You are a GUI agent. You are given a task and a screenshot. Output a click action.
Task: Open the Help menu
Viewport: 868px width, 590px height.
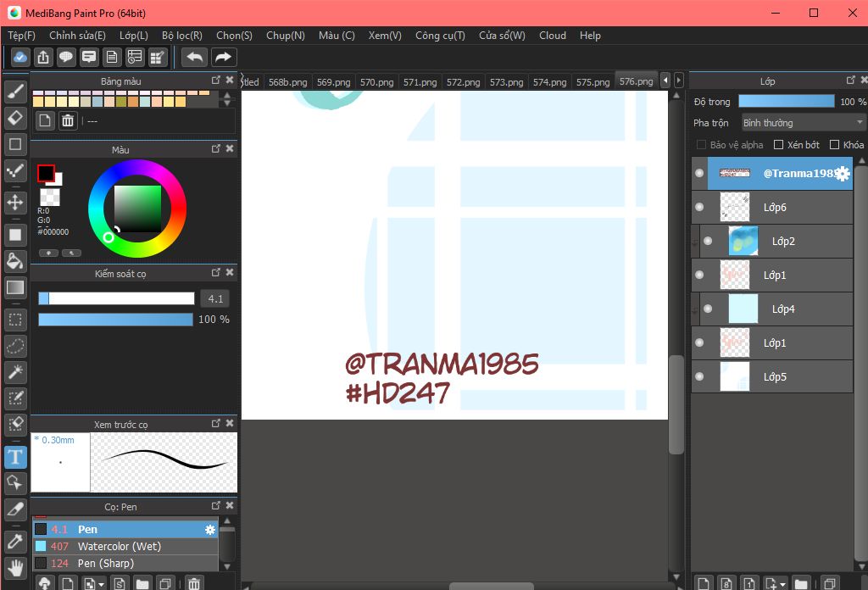pos(590,36)
